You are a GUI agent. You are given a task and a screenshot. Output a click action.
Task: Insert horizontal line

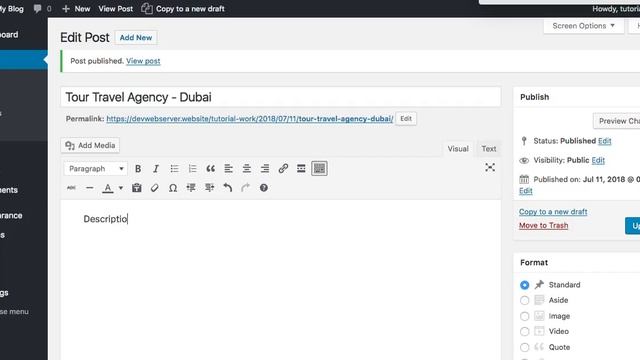(89, 188)
